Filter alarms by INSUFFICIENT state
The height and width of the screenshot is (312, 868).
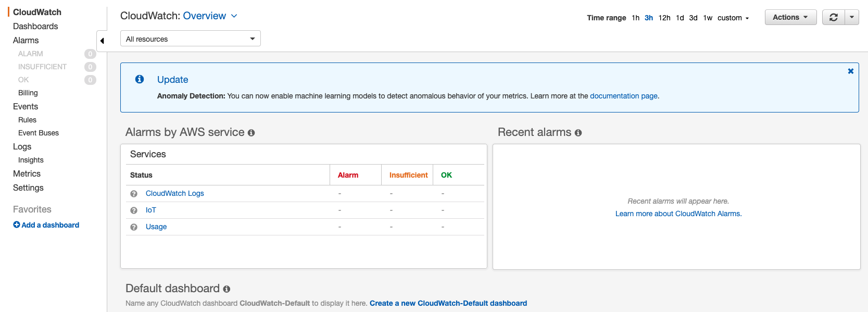click(42, 67)
